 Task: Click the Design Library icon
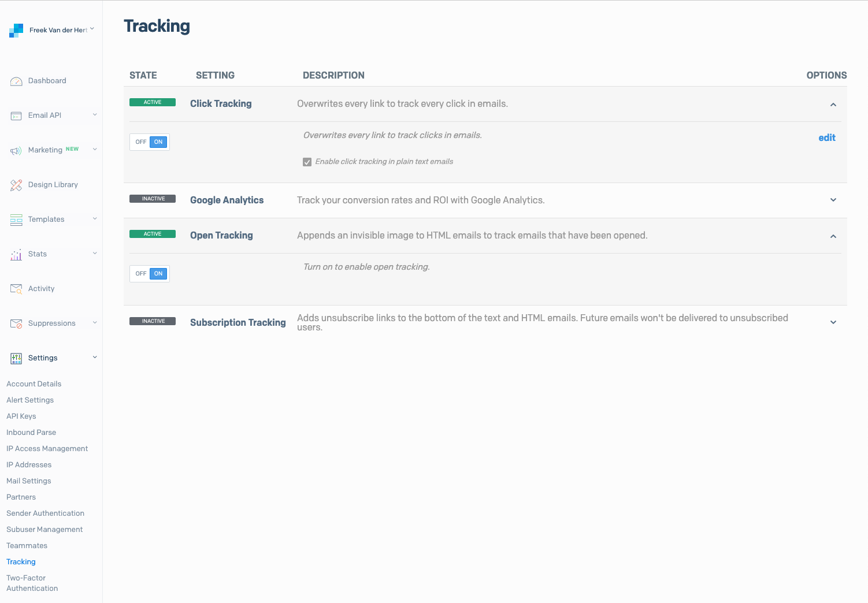point(16,185)
